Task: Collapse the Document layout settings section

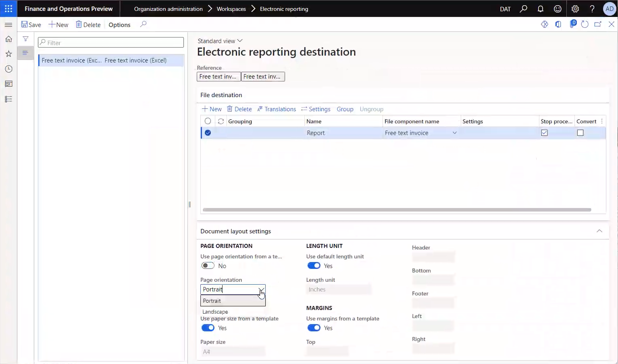Action: point(599,231)
